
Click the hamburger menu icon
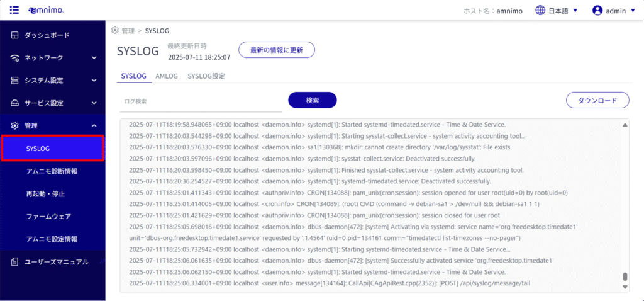(14, 10)
